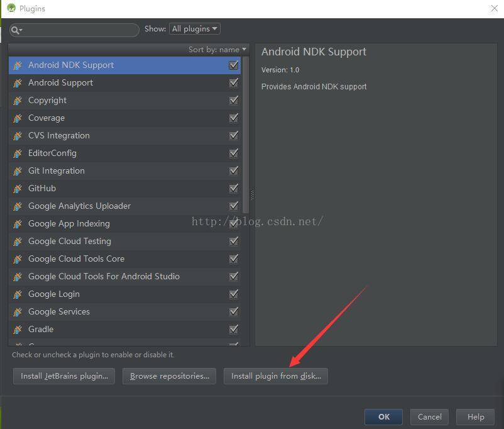
Task: Click the Gradle plugin icon
Action: click(18, 330)
